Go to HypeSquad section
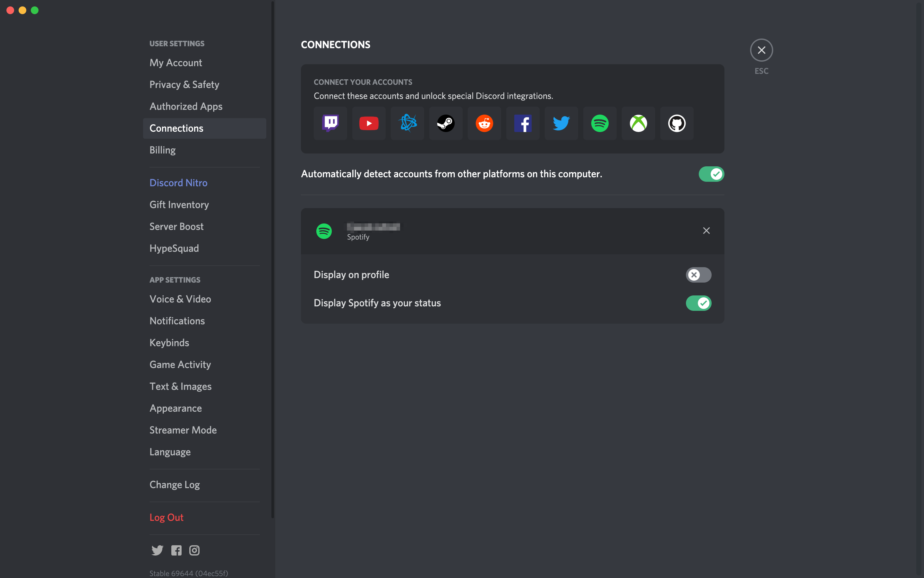924x578 pixels. point(204,248)
